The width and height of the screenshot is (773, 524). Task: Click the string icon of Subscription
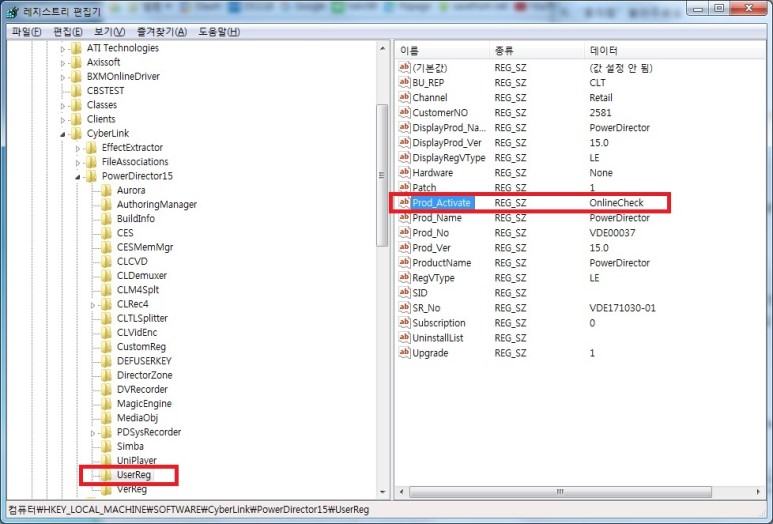404,323
